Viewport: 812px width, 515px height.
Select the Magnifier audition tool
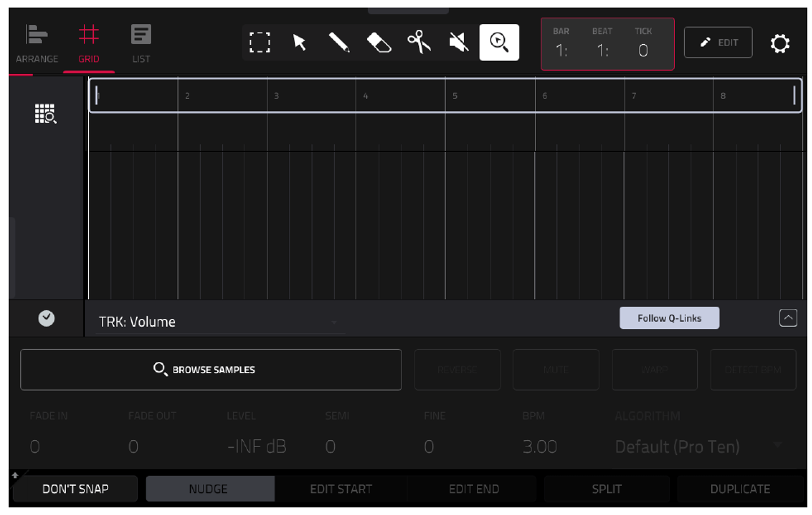point(499,42)
